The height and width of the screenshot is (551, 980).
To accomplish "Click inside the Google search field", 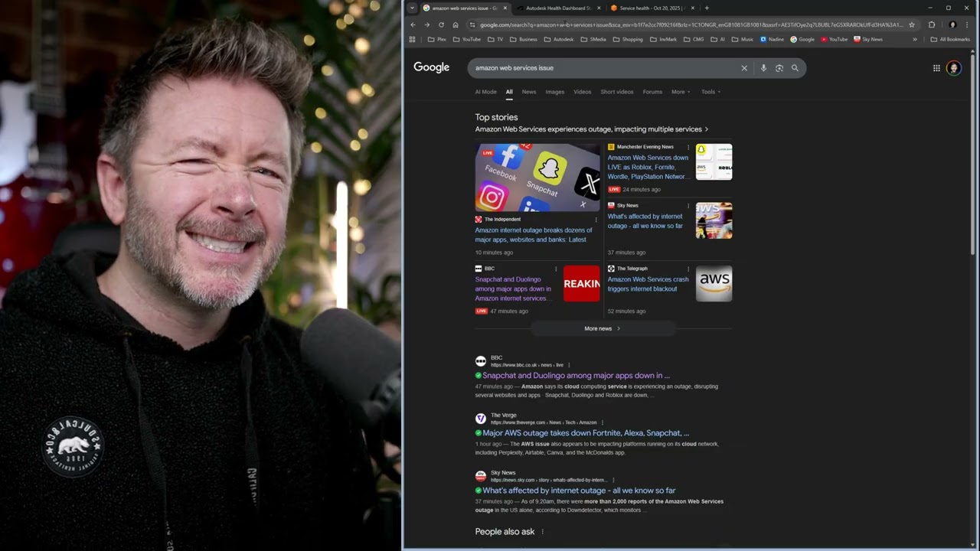I will pos(597,68).
